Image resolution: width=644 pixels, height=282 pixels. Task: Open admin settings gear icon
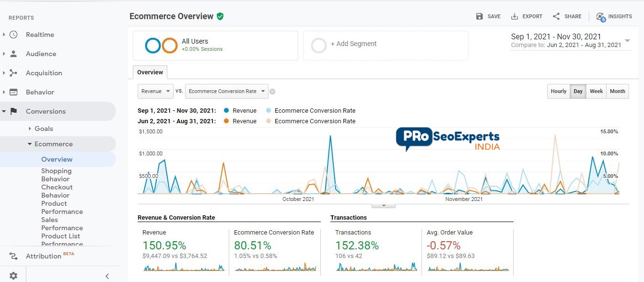pyautogui.click(x=13, y=276)
